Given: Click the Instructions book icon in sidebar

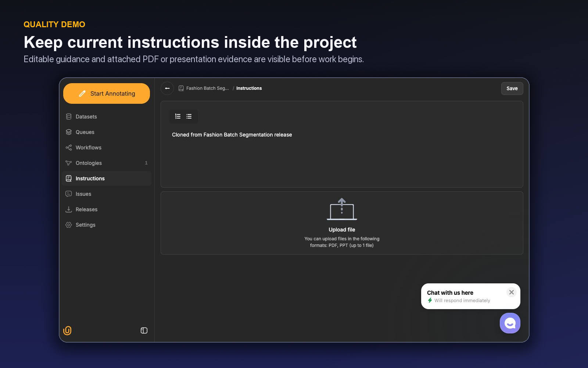Looking at the screenshot, I should click(69, 178).
